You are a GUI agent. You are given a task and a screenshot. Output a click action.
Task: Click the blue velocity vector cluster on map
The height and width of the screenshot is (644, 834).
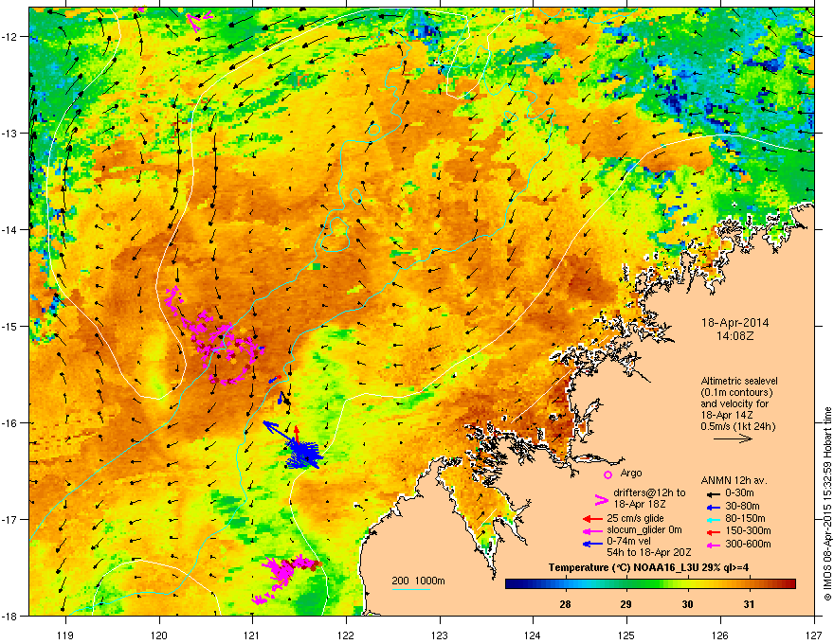(x=302, y=454)
